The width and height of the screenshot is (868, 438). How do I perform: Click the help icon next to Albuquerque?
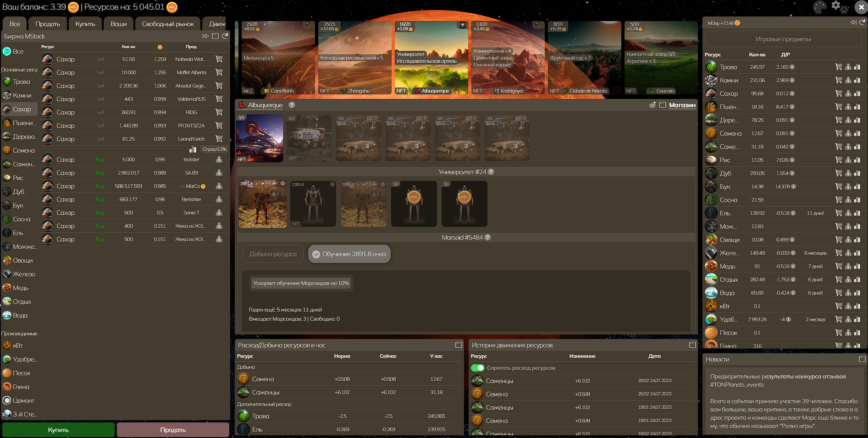click(x=292, y=105)
